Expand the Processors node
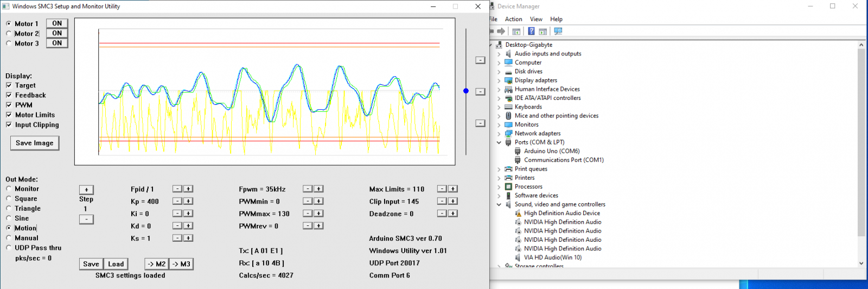This screenshot has height=289, width=868. pos(499,187)
